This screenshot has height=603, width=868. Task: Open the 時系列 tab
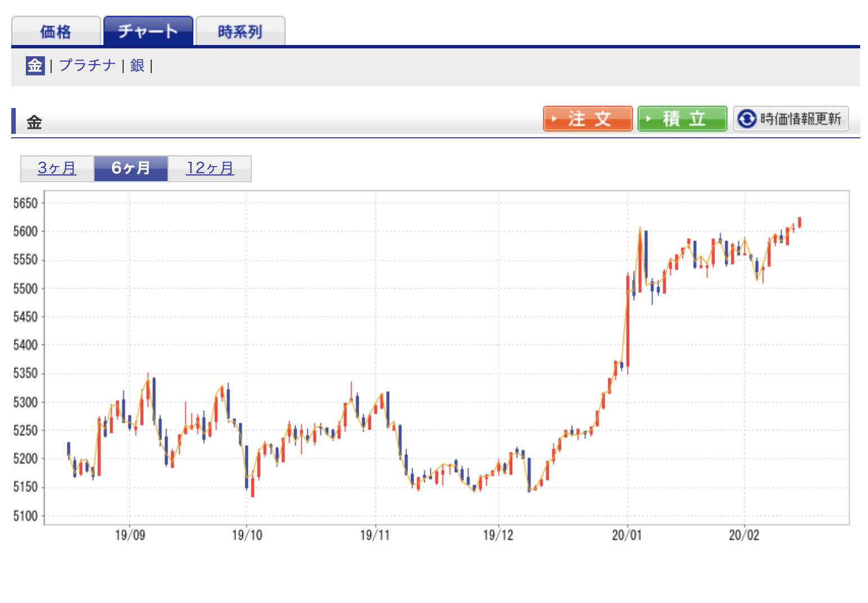click(x=240, y=31)
